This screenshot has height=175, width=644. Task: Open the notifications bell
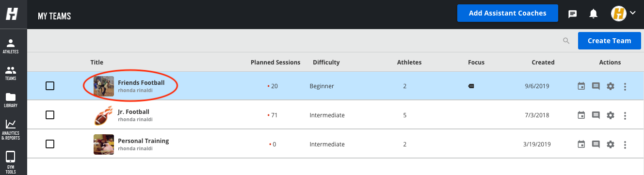pos(593,14)
